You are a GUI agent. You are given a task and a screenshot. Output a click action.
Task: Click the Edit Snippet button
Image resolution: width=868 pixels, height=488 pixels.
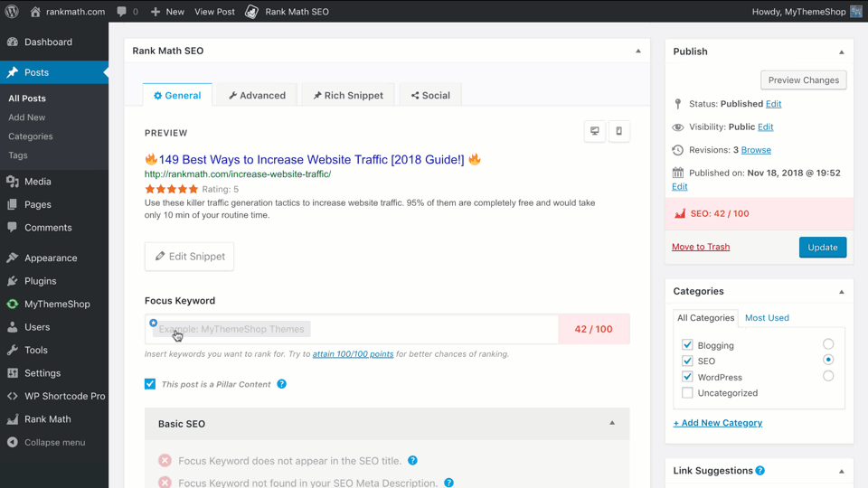pos(189,256)
